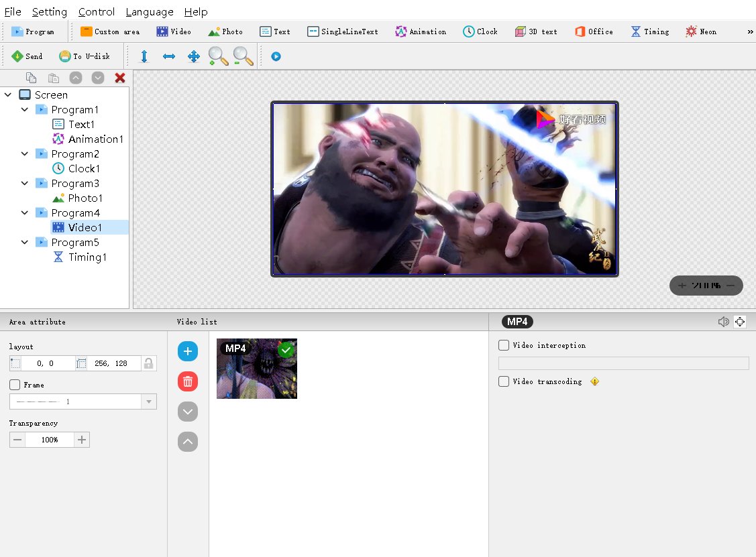Viewport: 756px width, 557px height.
Task: Add a video with the blue plus button
Action: coord(188,351)
